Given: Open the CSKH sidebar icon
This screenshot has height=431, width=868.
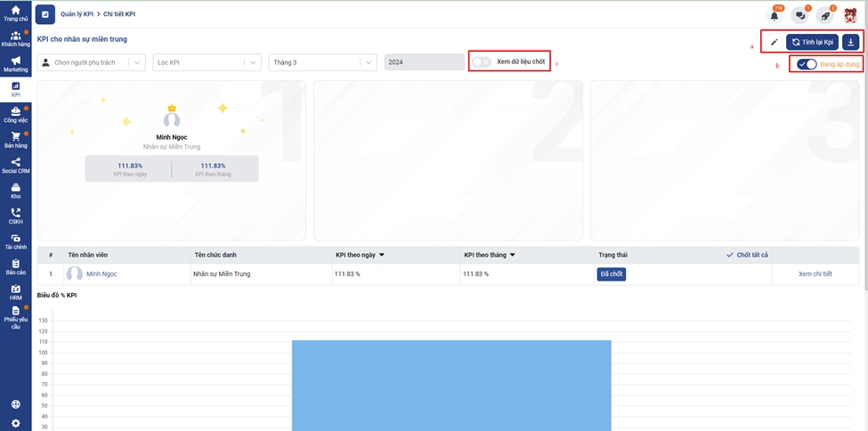Looking at the screenshot, I should coord(15,215).
